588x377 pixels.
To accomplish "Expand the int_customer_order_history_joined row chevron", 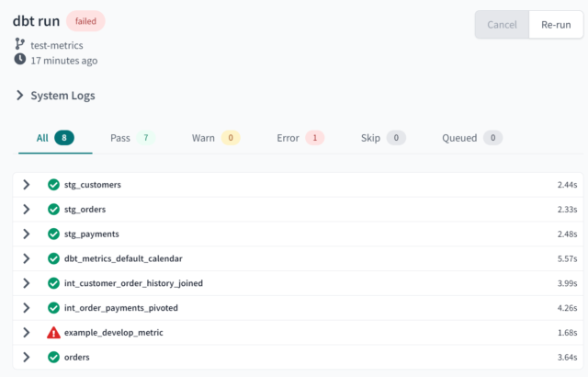I will pyautogui.click(x=27, y=283).
